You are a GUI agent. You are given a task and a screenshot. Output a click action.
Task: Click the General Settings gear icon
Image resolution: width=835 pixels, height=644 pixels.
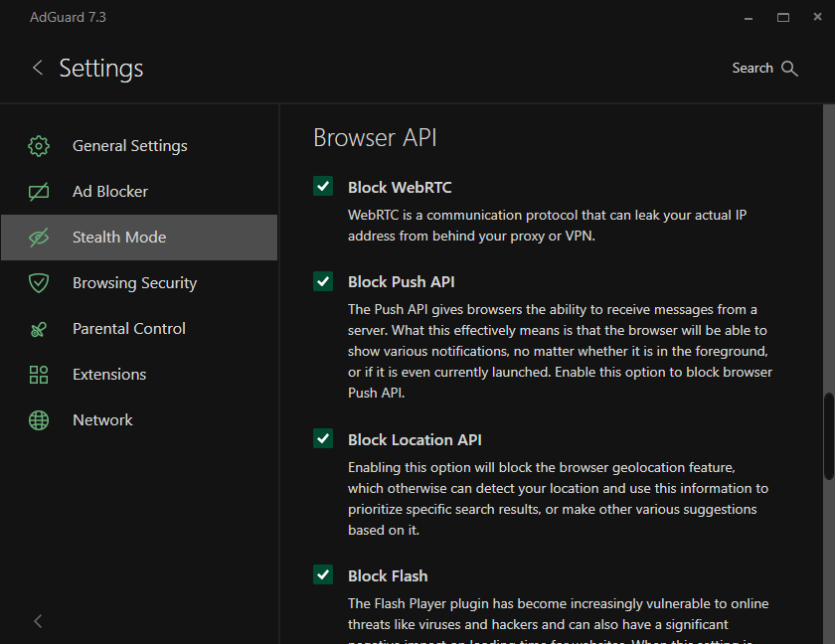click(x=39, y=146)
